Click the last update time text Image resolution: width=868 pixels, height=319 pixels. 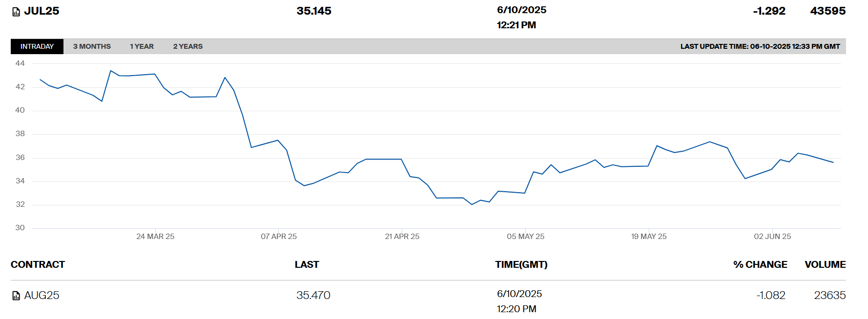tap(760, 46)
